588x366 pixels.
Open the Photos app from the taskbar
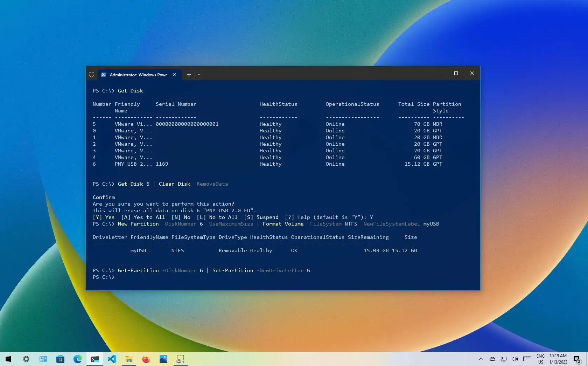[163, 359]
